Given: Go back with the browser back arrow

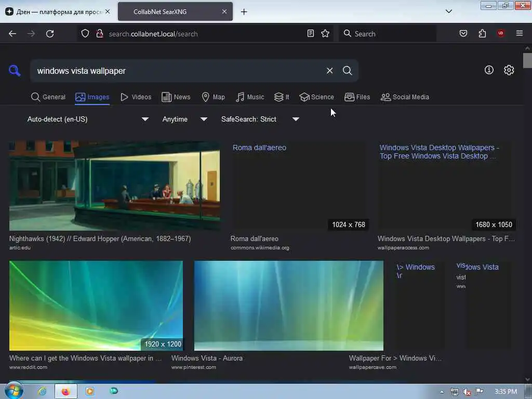Looking at the screenshot, I should click(x=12, y=34).
